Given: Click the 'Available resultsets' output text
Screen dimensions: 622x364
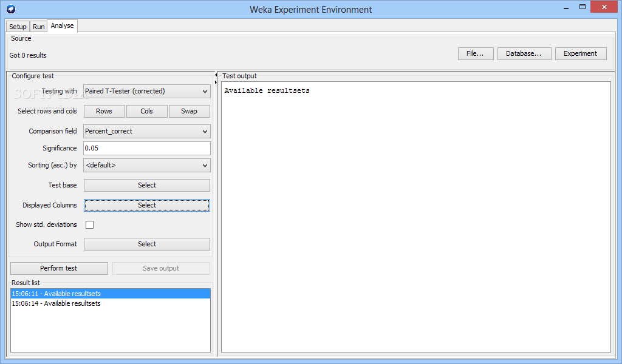Looking at the screenshot, I should [x=267, y=91].
